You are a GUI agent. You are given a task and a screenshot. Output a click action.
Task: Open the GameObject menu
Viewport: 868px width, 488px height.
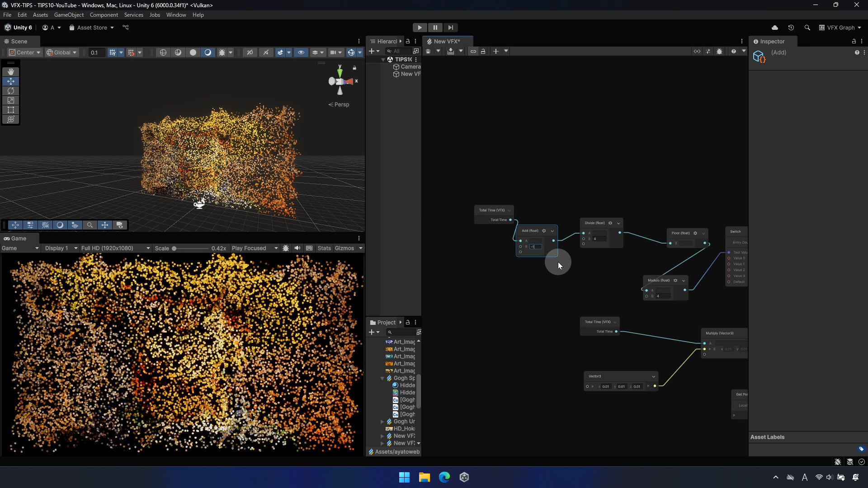(x=69, y=15)
